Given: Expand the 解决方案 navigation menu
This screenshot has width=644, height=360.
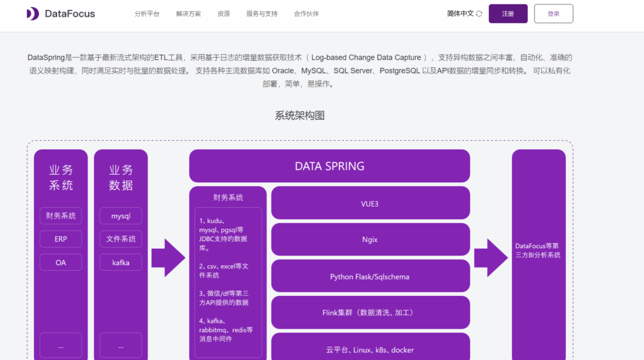Looking at the screenshot, I should point(189,14).
